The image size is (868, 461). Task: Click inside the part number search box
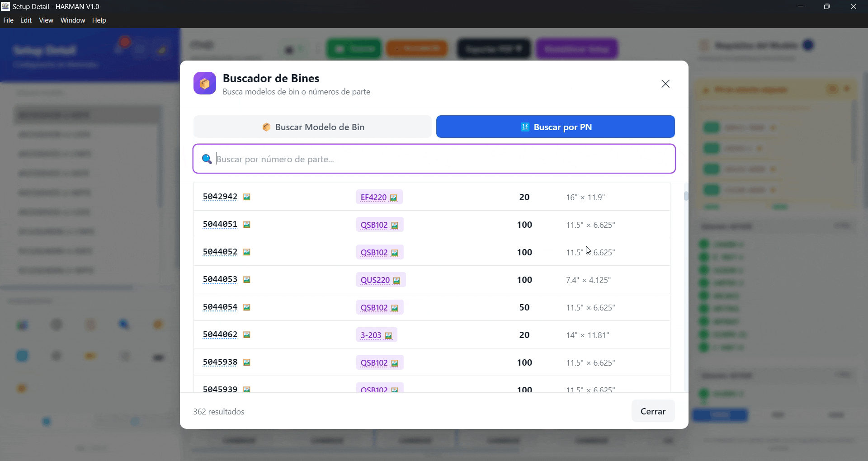point(434,159)
